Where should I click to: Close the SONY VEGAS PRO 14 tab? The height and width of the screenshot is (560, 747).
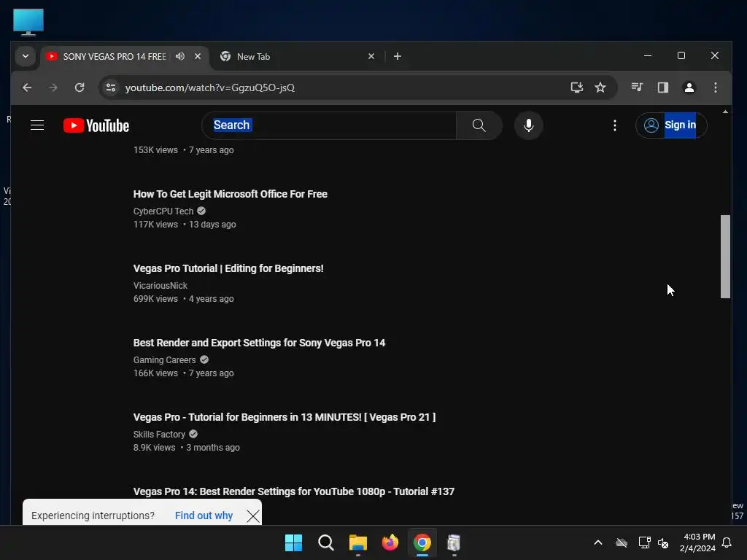198,56
